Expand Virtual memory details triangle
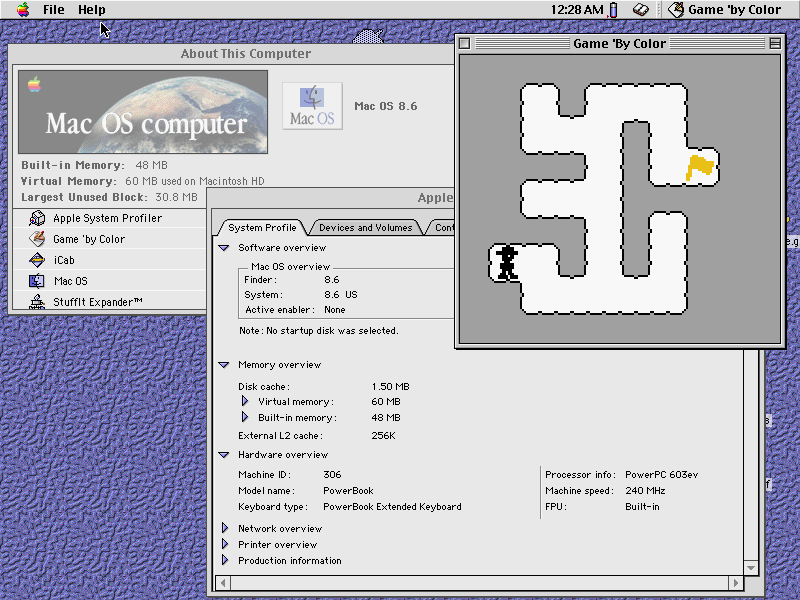 pos(244,402)
